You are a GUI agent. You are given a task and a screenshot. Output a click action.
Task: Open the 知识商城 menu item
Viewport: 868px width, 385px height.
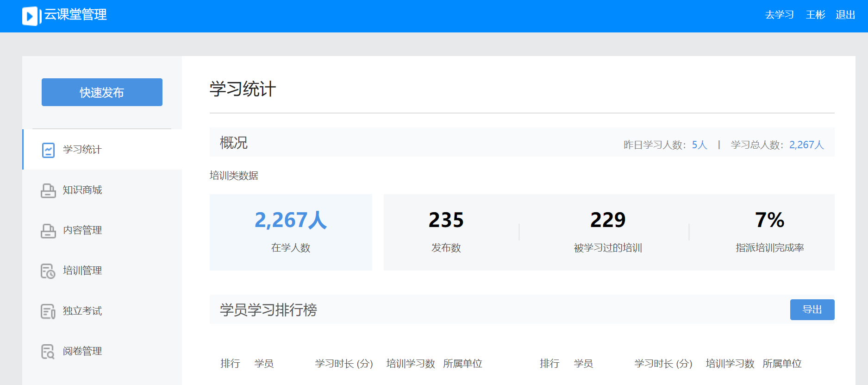tap(82, 190)
